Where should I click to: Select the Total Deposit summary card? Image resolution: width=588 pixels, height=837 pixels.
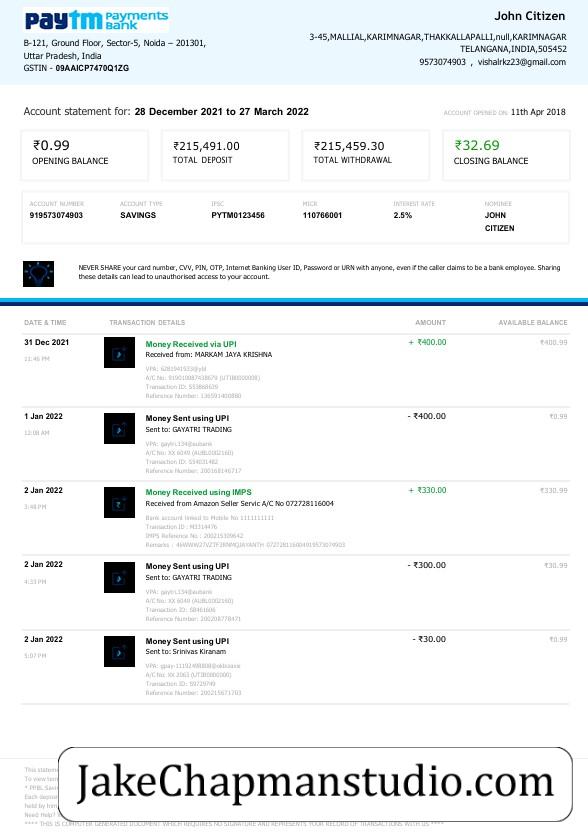pyautogui.click(x=225, y=155)
